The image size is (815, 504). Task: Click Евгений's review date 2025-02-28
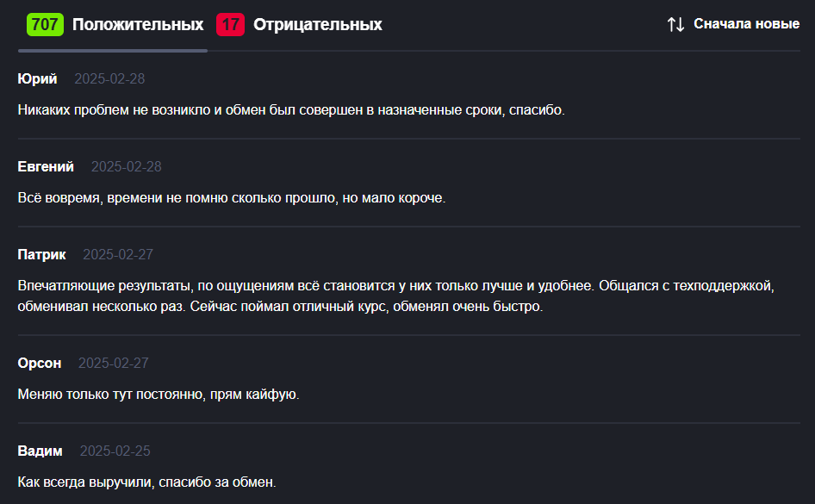coord(127,167)
